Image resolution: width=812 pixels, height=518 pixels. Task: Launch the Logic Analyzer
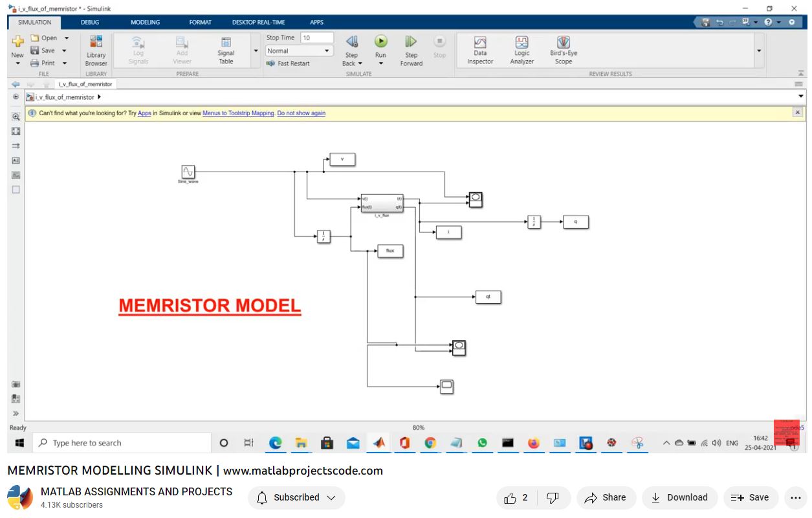(x=521, y=50)
